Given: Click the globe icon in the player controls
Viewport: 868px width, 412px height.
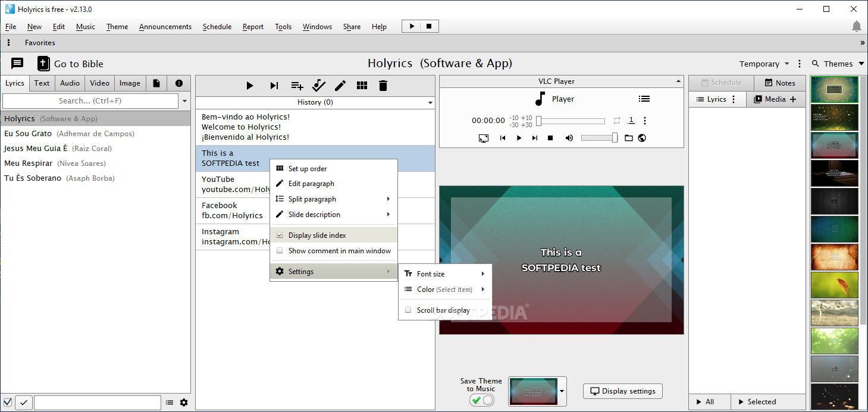Looking at the screenshot, I should (642, 138).
